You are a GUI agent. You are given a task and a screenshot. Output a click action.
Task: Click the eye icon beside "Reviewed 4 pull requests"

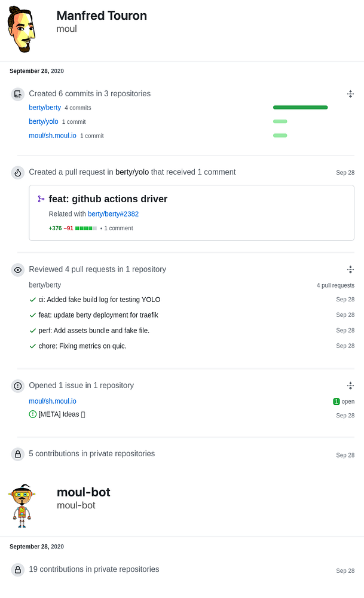point(18,270)
